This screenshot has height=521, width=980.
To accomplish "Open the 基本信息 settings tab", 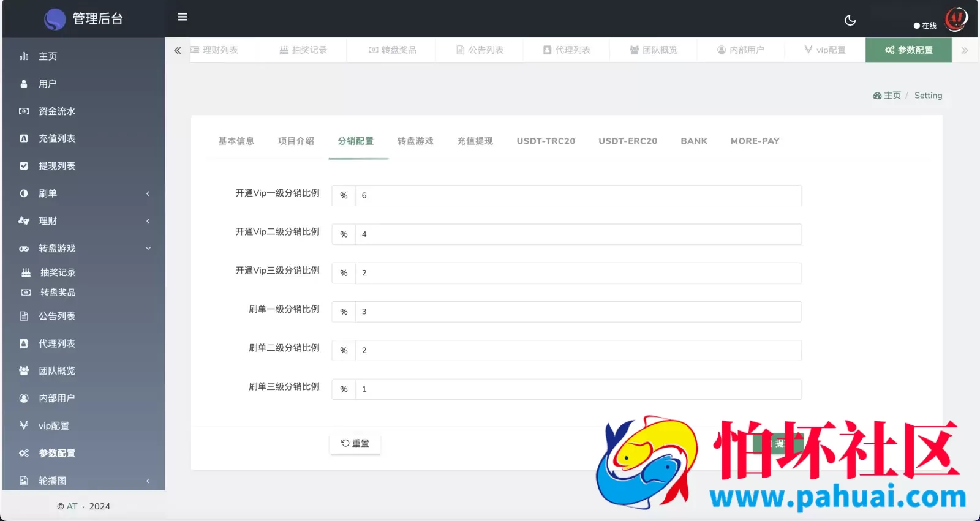I will (236, 141).
